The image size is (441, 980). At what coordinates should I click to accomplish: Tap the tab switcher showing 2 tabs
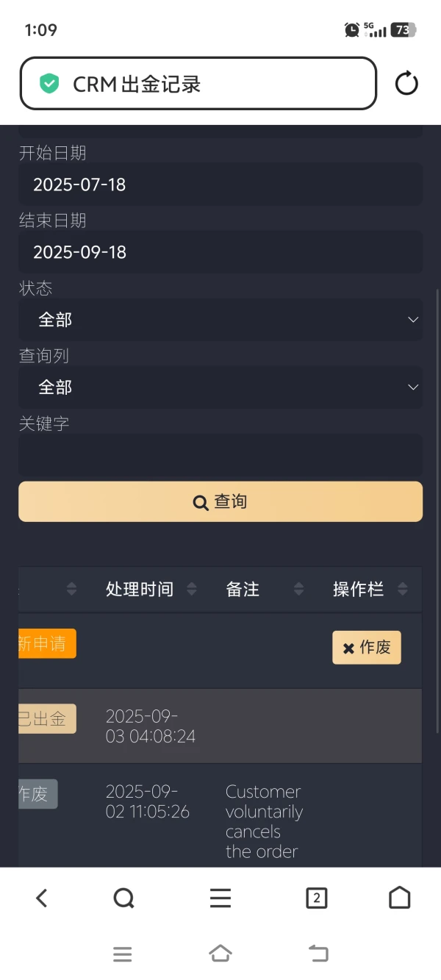click(x=316, y=897)
